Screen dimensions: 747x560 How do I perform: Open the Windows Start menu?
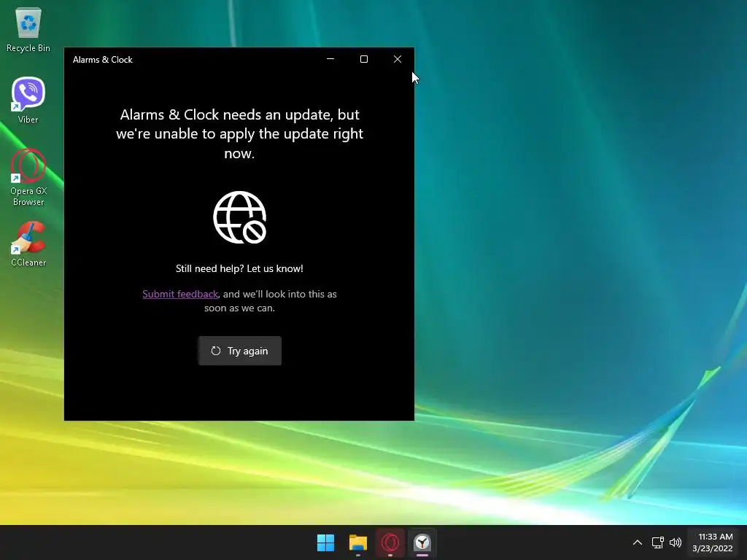[x=326, y=542]
